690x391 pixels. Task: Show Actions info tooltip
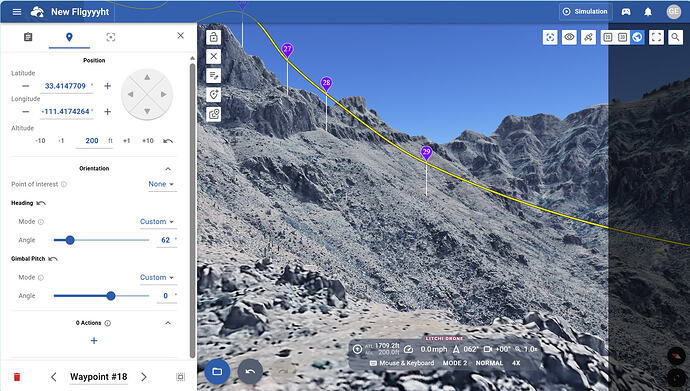tap(108, 323)
